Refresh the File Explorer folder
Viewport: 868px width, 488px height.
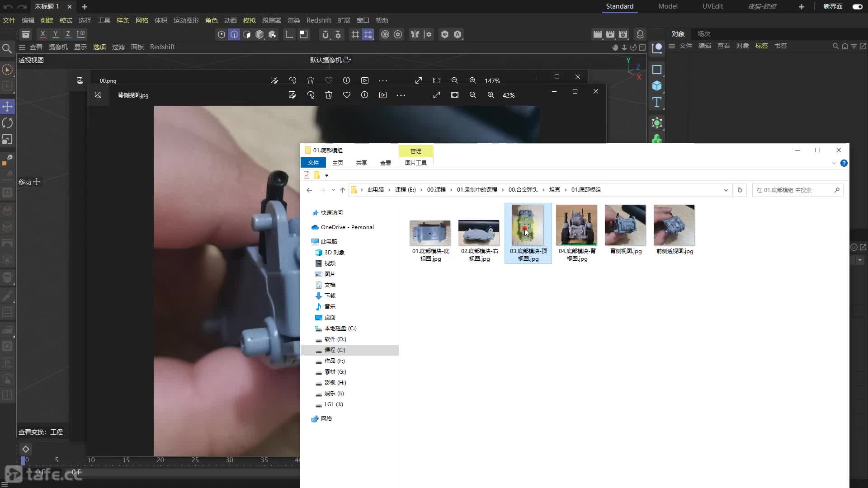[x=740, y=190]
